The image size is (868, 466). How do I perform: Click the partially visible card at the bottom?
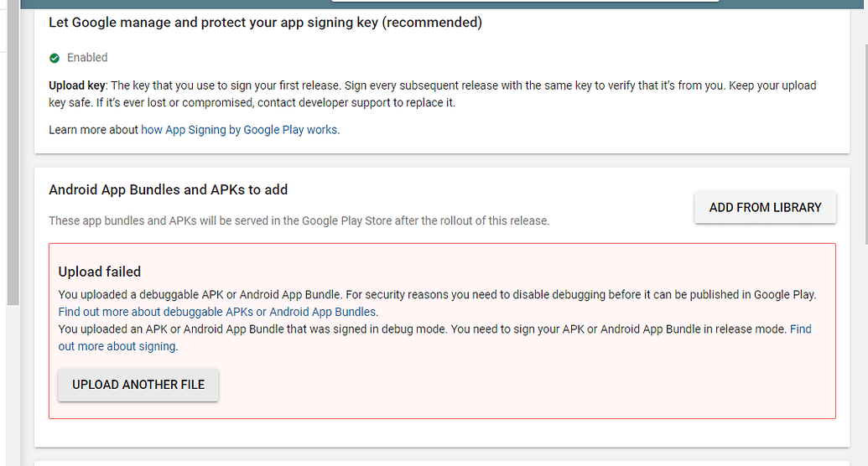[x=442, y=463]
